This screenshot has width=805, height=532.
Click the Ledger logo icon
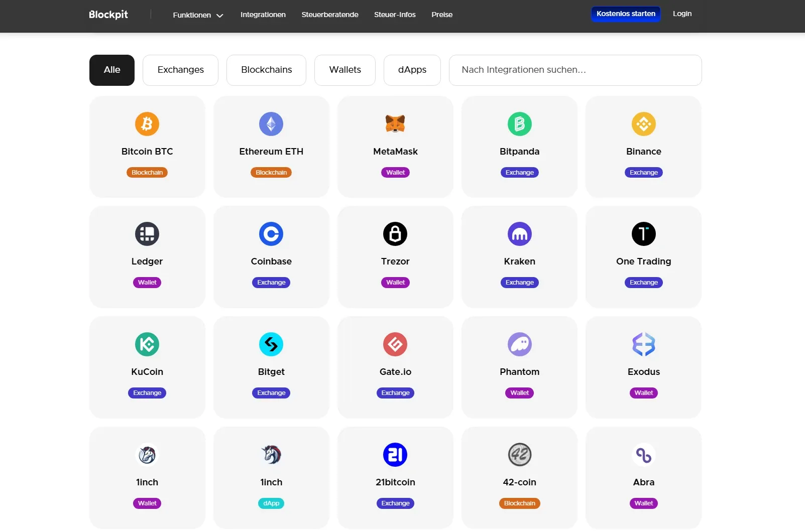click(147, 234)
